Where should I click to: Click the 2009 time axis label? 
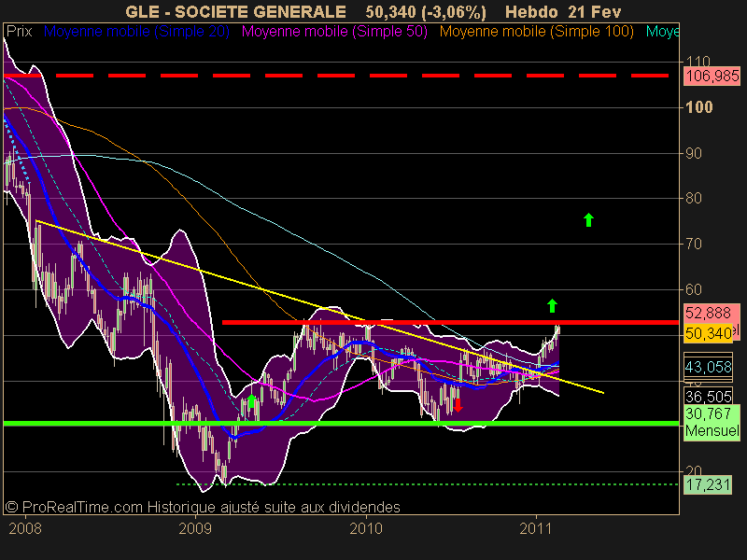click(x=195, y=528)
